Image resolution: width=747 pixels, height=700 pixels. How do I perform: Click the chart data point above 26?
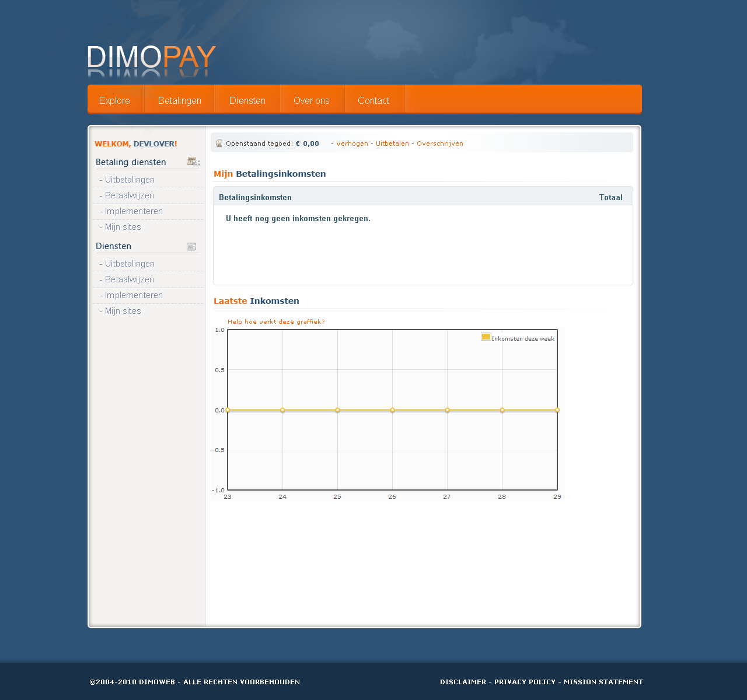(392, 410)
